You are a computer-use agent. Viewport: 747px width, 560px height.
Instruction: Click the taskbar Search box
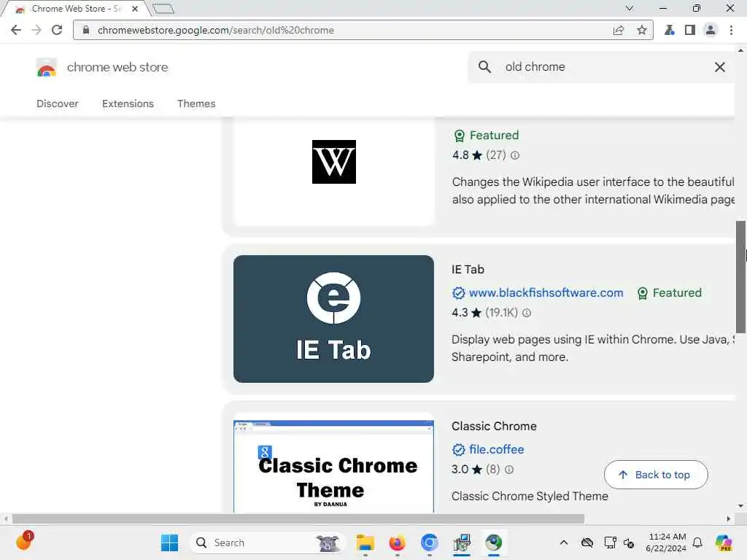tap(267, 542)
